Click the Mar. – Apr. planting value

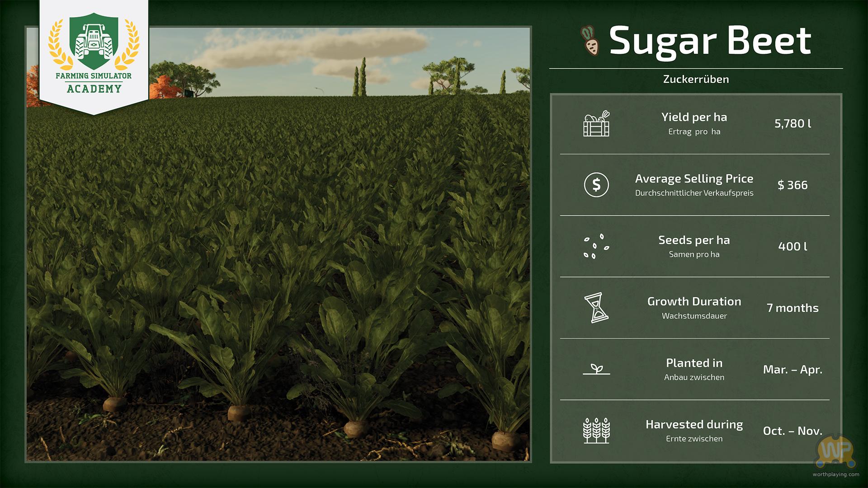(x=793, y=369)
